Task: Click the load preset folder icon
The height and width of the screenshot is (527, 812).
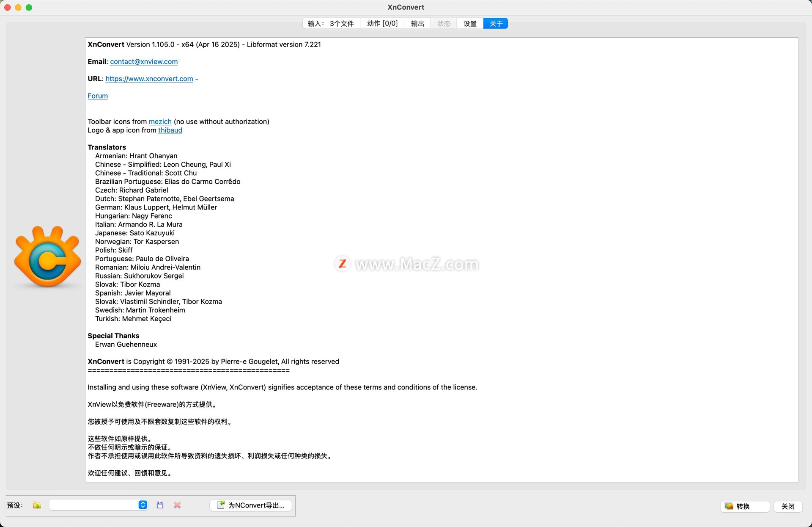Action: pyautogui.click(x=37, y=505)
